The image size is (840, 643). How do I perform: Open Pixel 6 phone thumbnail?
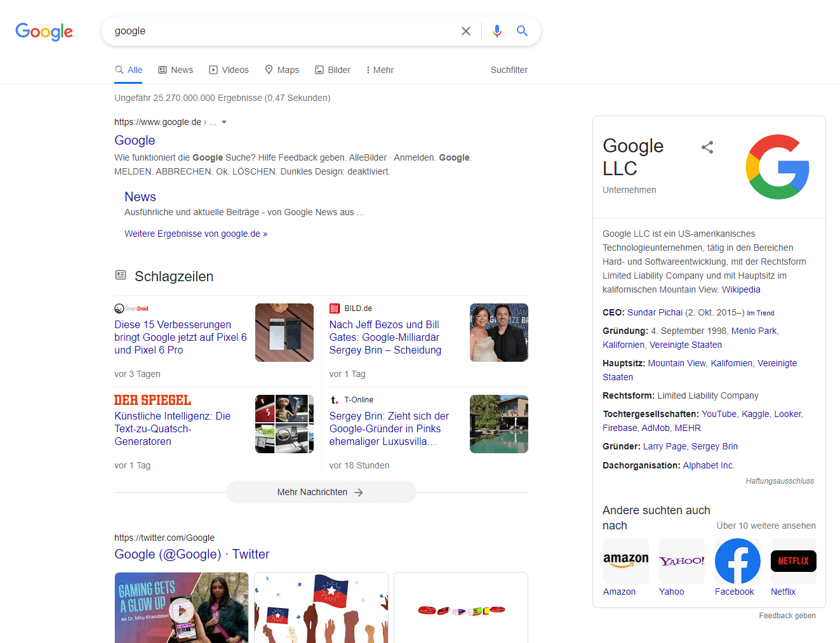284,333
